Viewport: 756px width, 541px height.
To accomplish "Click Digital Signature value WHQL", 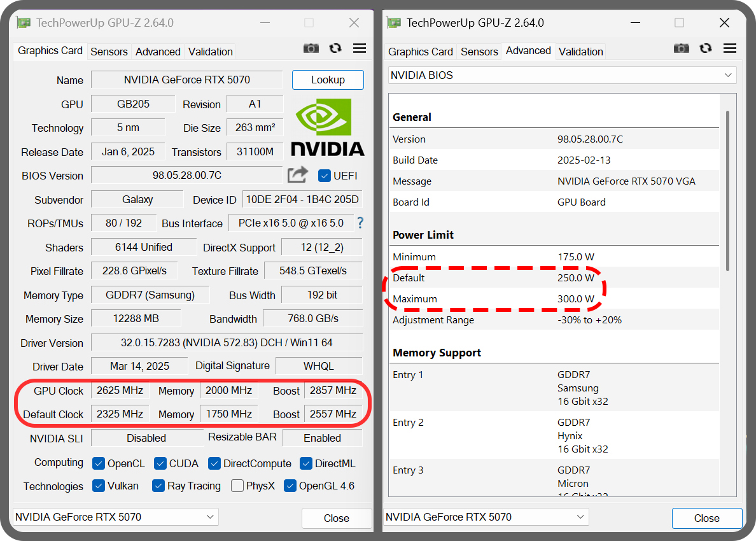I will point(319,366).
